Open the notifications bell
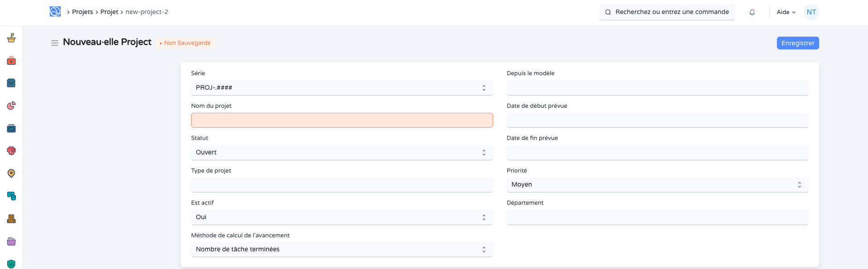Image resolution: width=868 pixels, height=269 pixels. (752, 12)
